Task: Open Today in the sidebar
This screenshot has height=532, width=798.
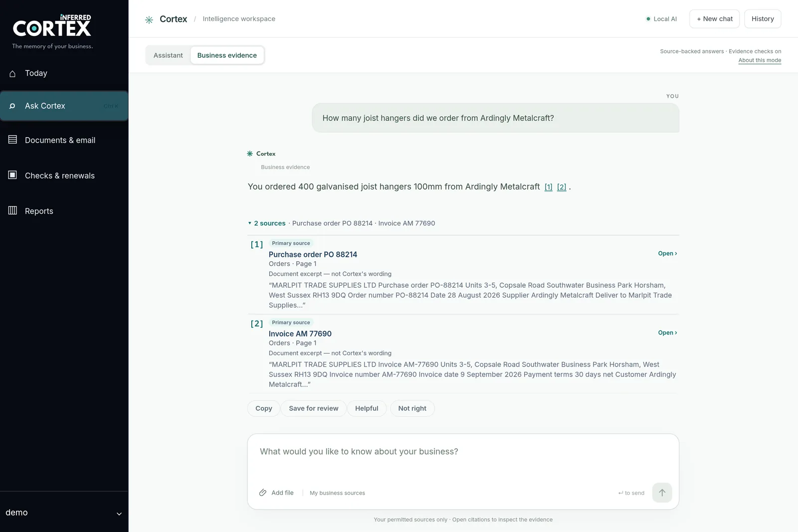Action: pos(64,73)
